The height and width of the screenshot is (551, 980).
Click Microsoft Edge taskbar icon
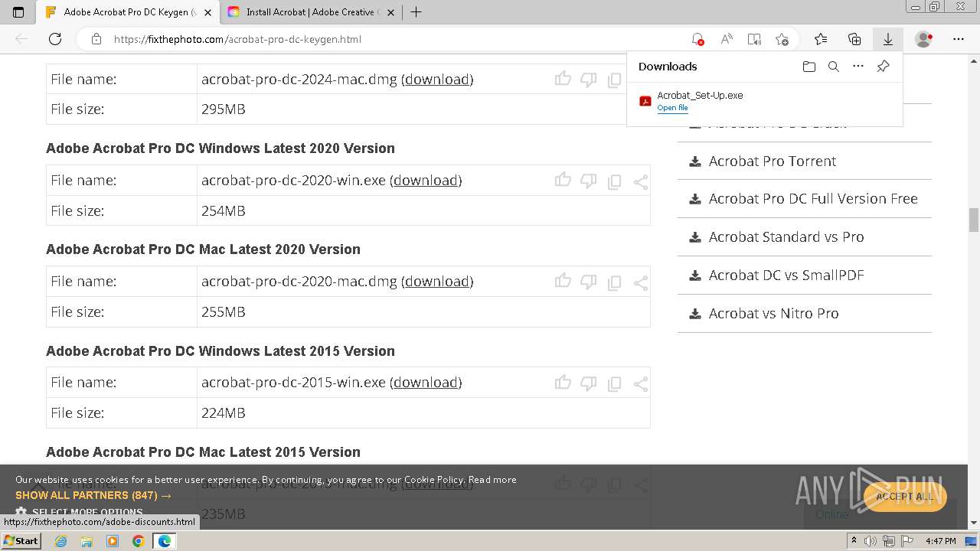point(164,541)
